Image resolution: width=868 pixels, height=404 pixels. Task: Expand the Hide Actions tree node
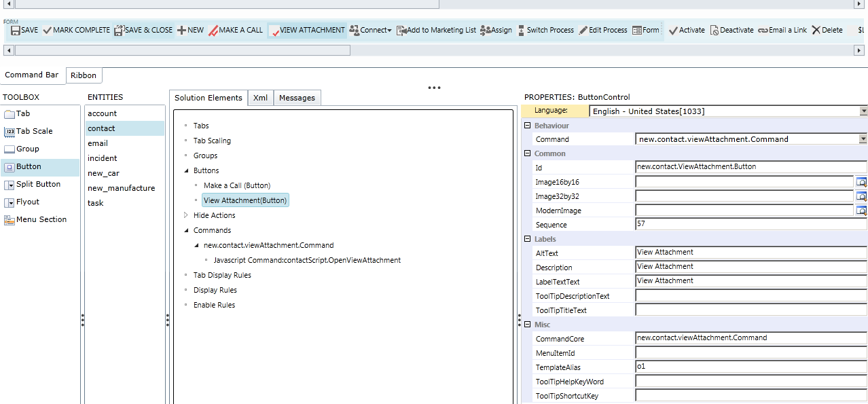(x=185, y=215)
